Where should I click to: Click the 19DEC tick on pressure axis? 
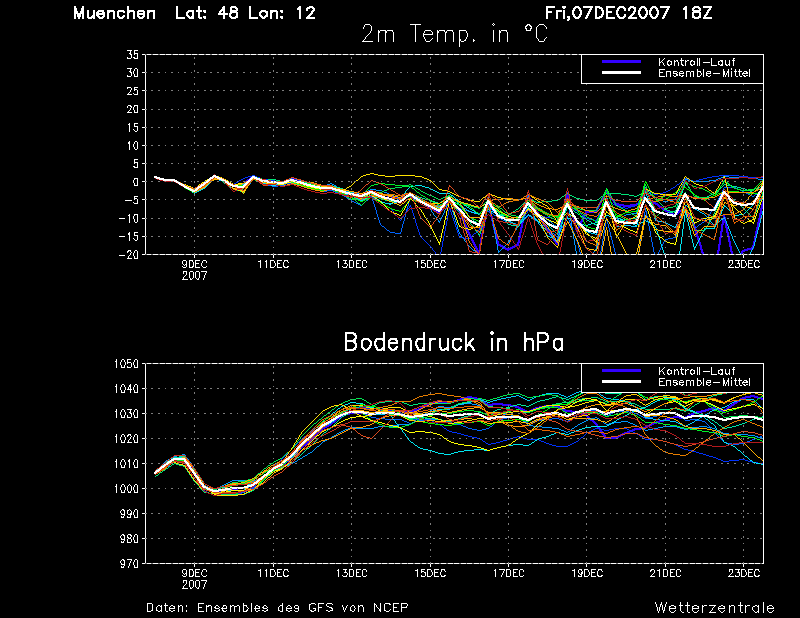pos(587,573)
